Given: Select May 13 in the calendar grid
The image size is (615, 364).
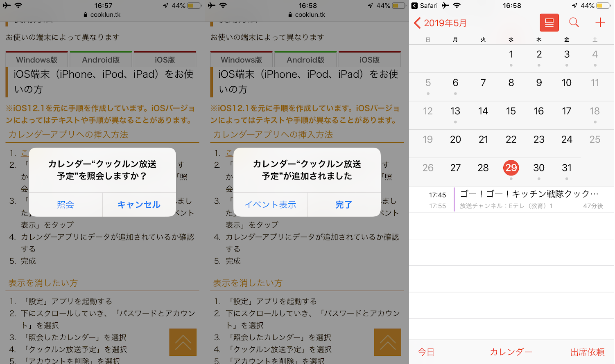Looking at the screenshot, I should 455,111.
